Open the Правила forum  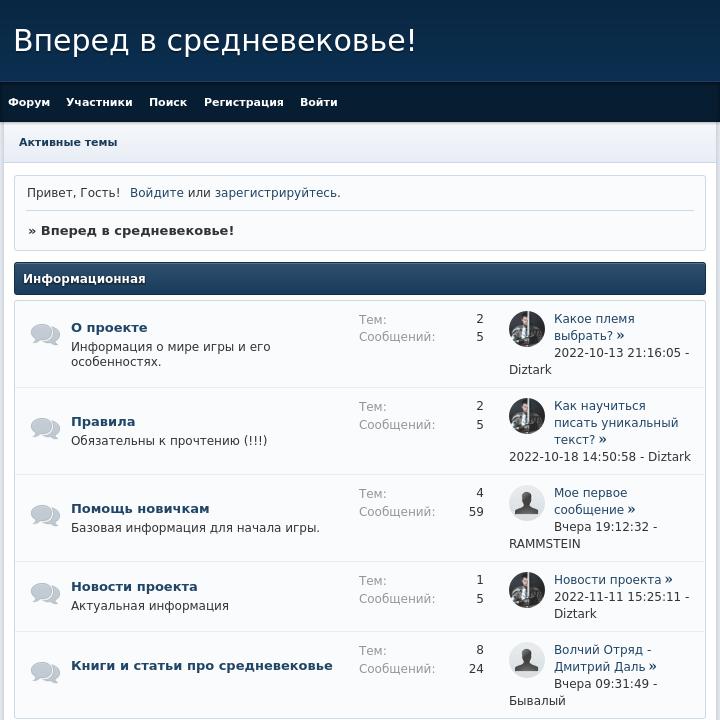(x=103, y=422)
